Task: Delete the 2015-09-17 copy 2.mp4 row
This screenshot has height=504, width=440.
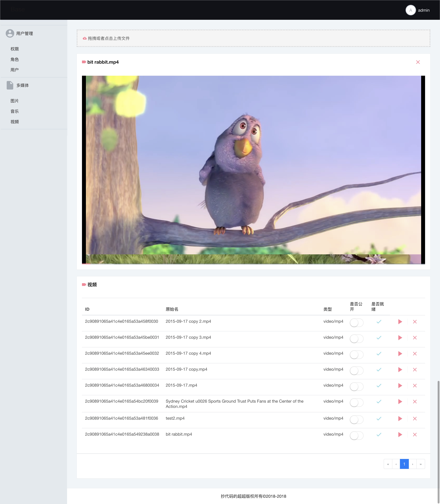Action: 415,322
